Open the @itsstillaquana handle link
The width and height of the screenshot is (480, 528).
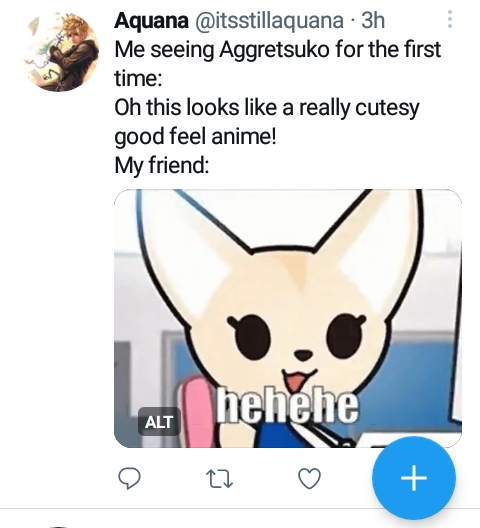(269, 20)
